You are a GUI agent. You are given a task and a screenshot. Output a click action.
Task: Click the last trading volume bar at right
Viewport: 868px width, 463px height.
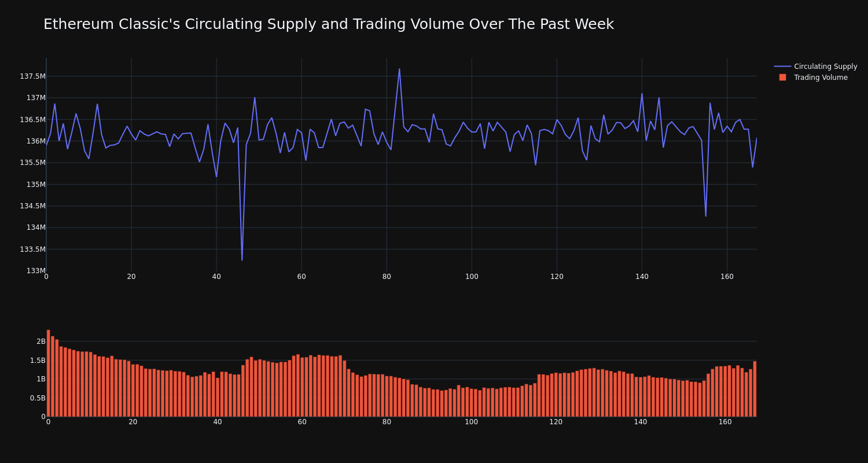pyautogui.click(x=755, y=389)
